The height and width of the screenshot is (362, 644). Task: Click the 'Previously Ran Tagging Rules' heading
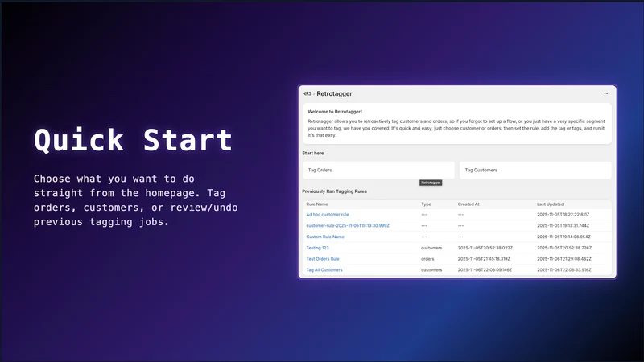click(x=334, y=191)
